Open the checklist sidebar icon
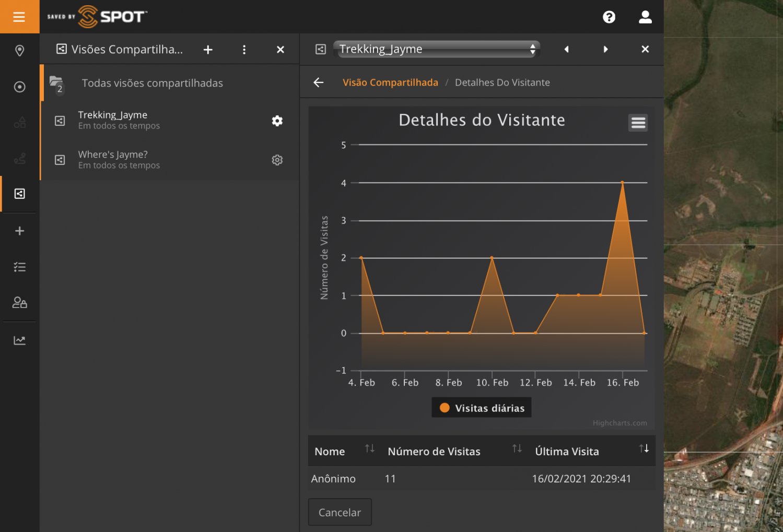 pyautogui.click(x=19, y=267)
